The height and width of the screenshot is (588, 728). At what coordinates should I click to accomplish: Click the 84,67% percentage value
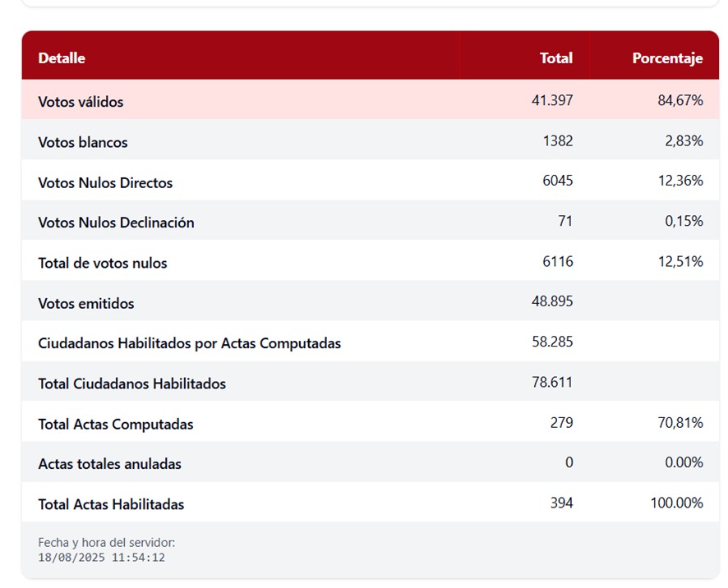click(680, 100)
